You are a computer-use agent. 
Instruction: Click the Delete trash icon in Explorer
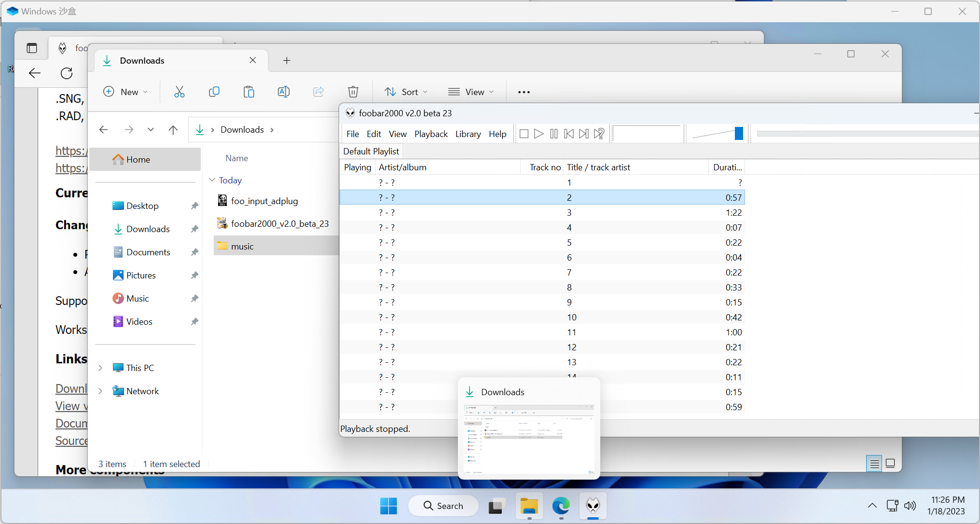click(353, 92)
